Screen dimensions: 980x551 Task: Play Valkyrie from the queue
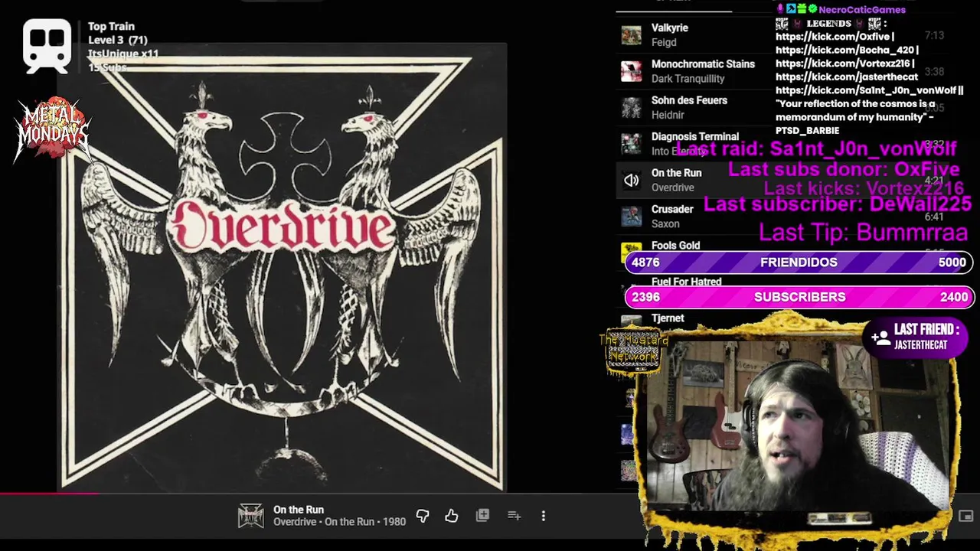(670, 28)
